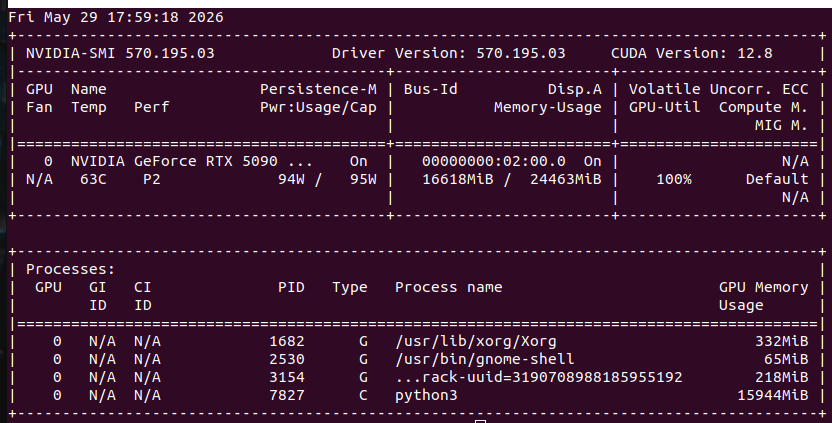Click the 63C temperature value
This screenshot has width=832, height=423.
coord(93,179)
